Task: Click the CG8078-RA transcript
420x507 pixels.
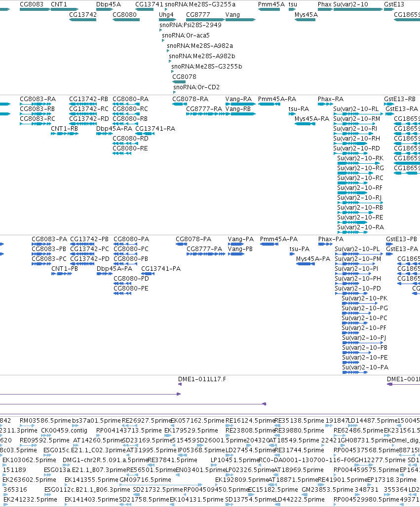Action: click(180, 104)
